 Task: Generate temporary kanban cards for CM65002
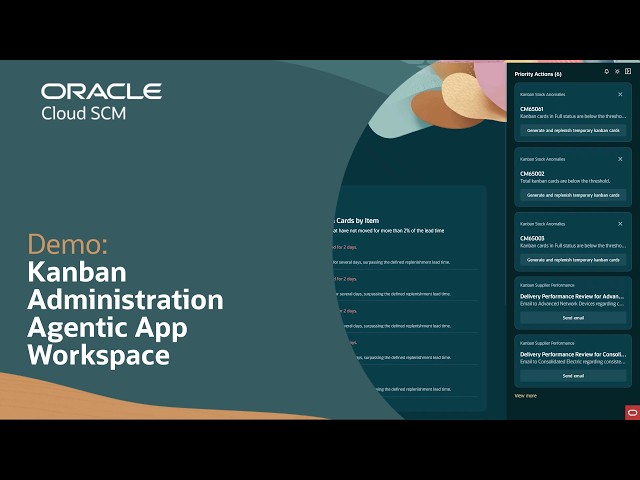click(573, 195)
